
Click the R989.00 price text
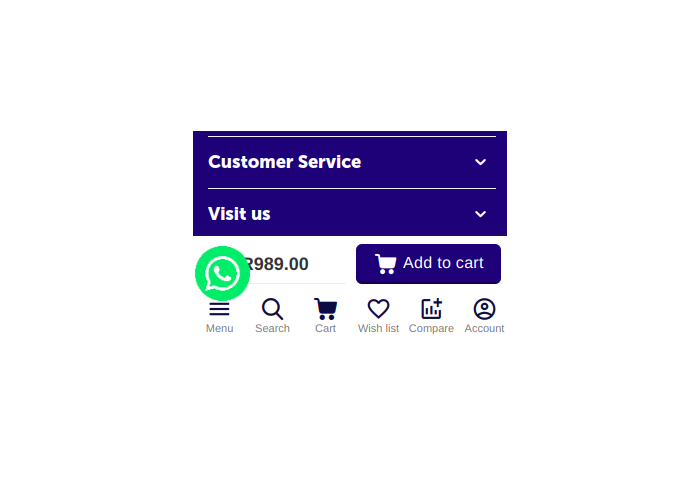[277, 264]
